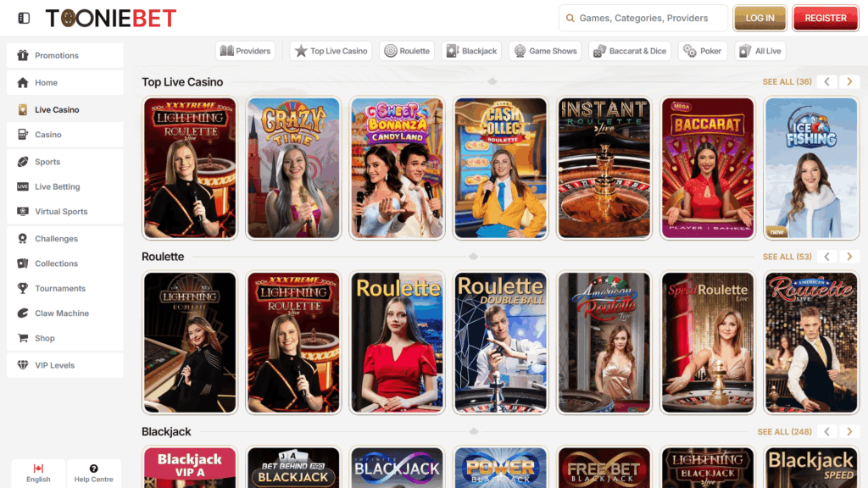This screenshot has width=868, height=488.
Task: Click the red REGISTER button
Action: 824,18
